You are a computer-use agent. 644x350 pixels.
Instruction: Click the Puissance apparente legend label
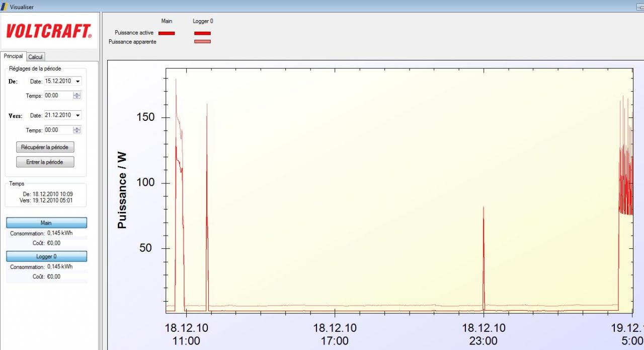click(x=132, y=42)
